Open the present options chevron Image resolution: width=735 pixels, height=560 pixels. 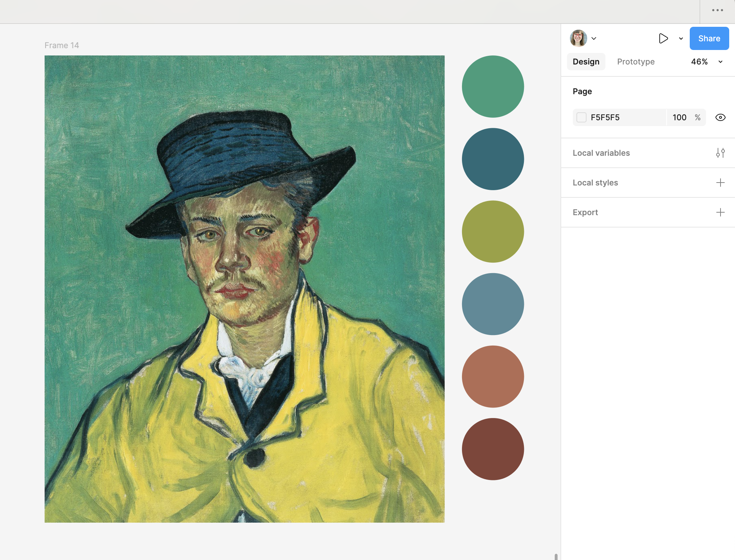[681, 38]
